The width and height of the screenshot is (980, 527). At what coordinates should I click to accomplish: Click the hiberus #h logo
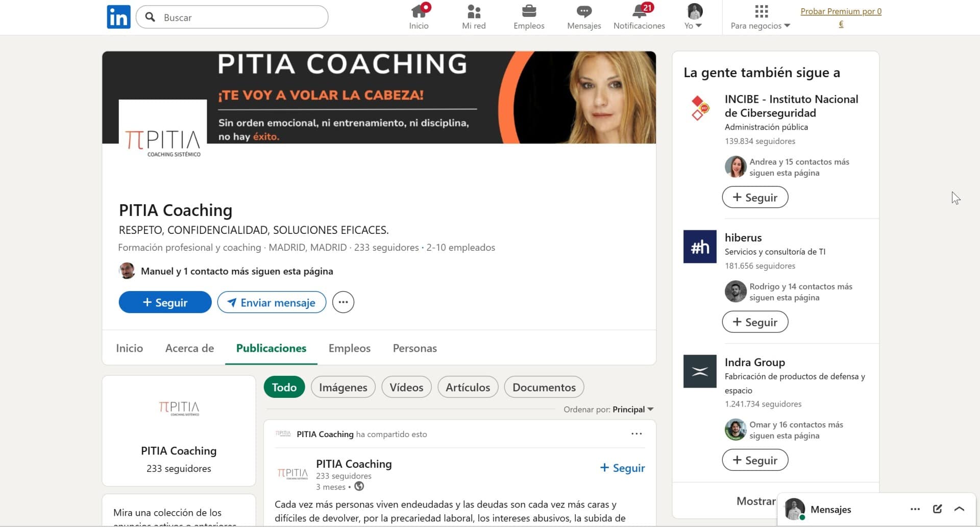click(700, 247)
